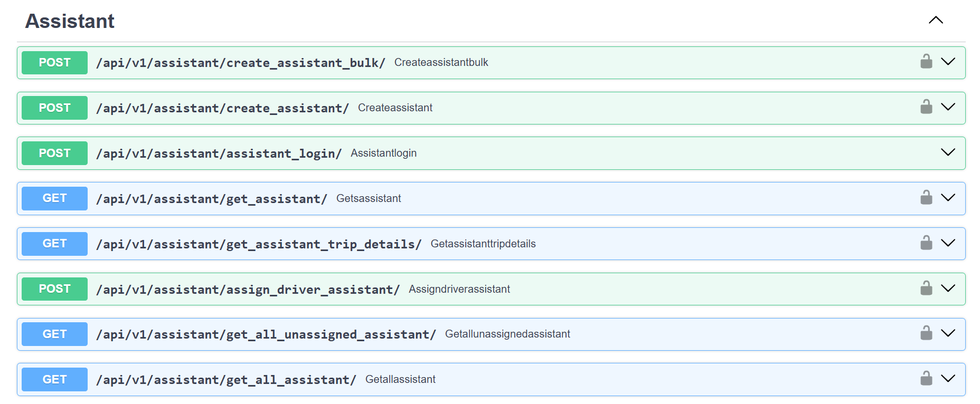Viewport: 980px width, 404px height.
Task: Open the /api/v1/assistant/assign_driver_assistant/ path link
Action: (x=248, y=290)
